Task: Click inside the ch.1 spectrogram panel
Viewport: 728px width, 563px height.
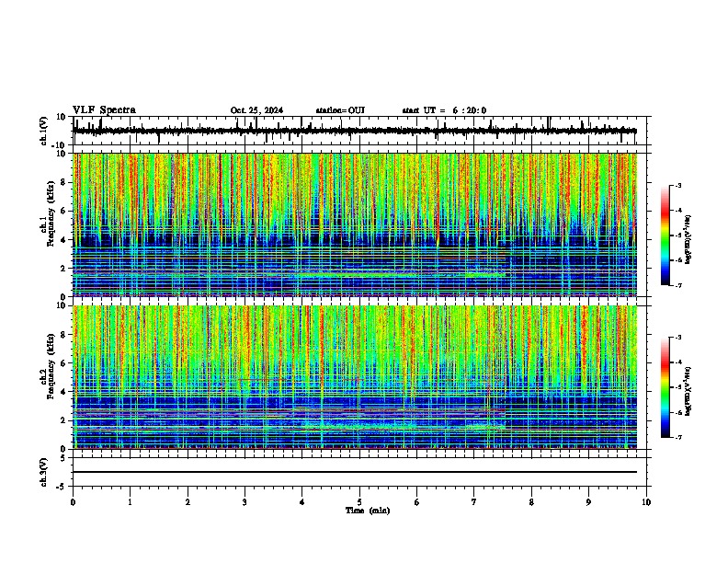Action: click(355, 224)
